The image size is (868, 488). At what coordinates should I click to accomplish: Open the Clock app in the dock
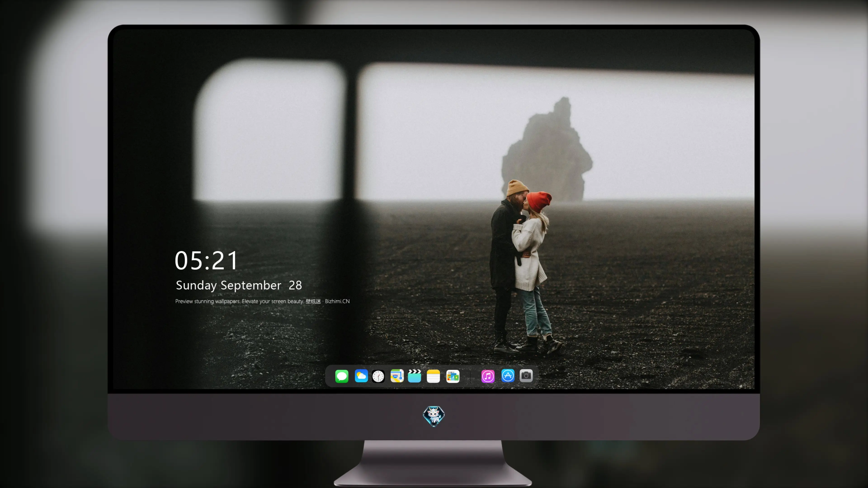click(x=378, y=376)
